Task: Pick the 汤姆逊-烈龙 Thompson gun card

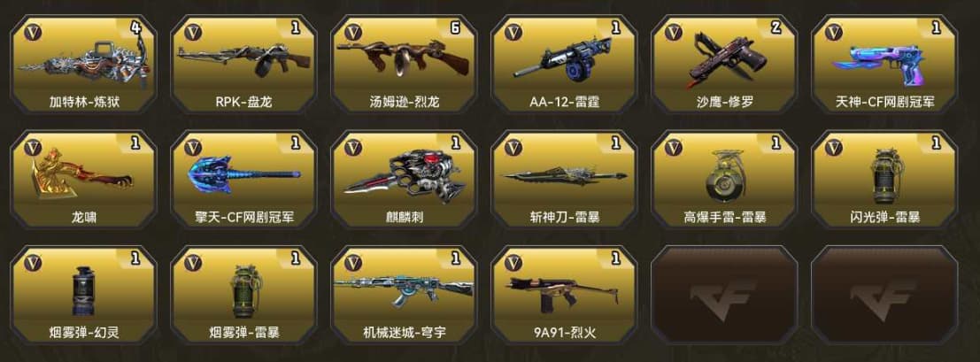Action: [404, 65]
